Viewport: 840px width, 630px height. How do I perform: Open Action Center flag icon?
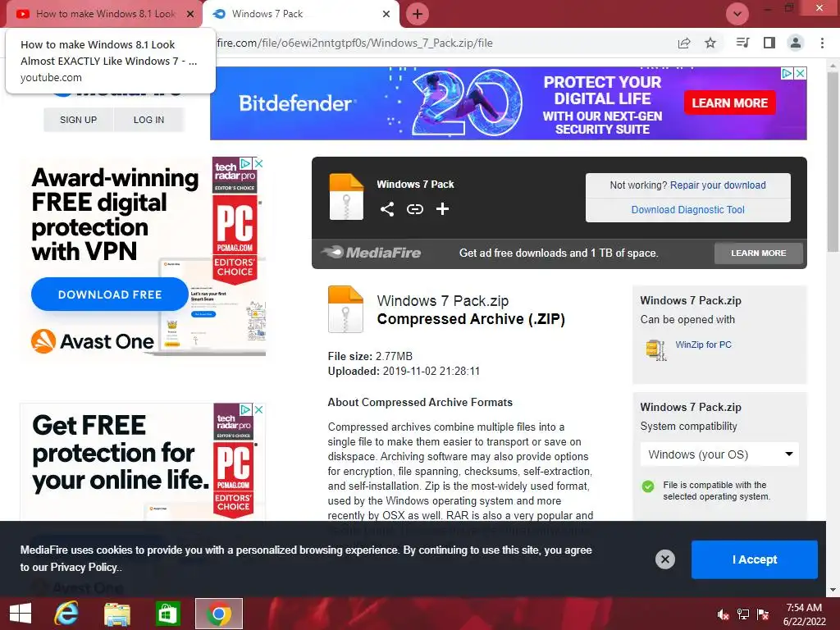click(763, 614)
